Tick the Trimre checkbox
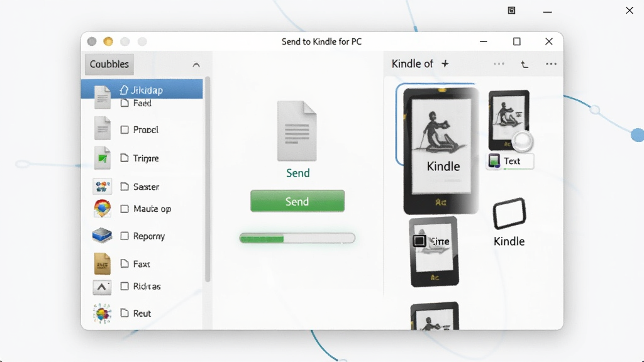The width and height of the screenshot is (644, 362). pyautogui.click(x=125, y=158)
